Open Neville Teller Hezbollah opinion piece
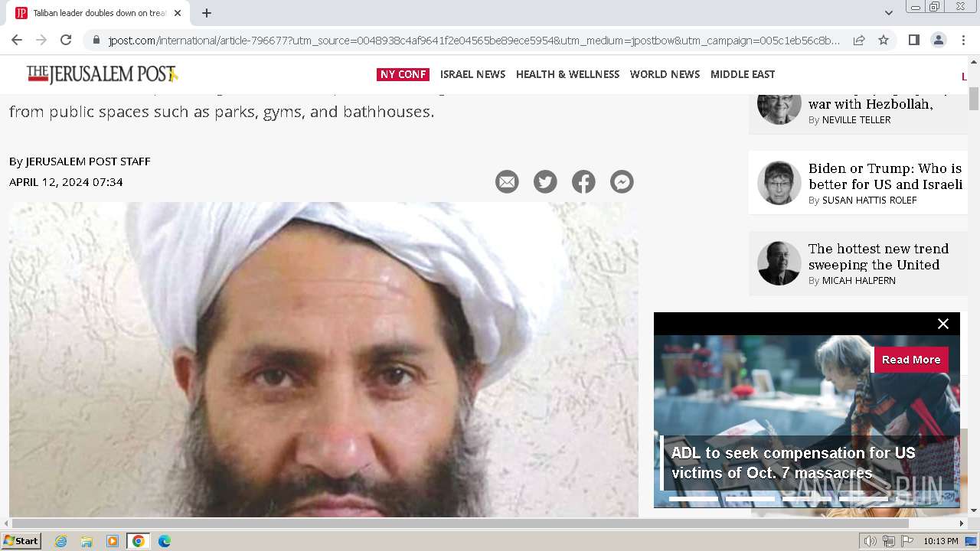This screenshot has width=980, height=551. coord(871,103)
